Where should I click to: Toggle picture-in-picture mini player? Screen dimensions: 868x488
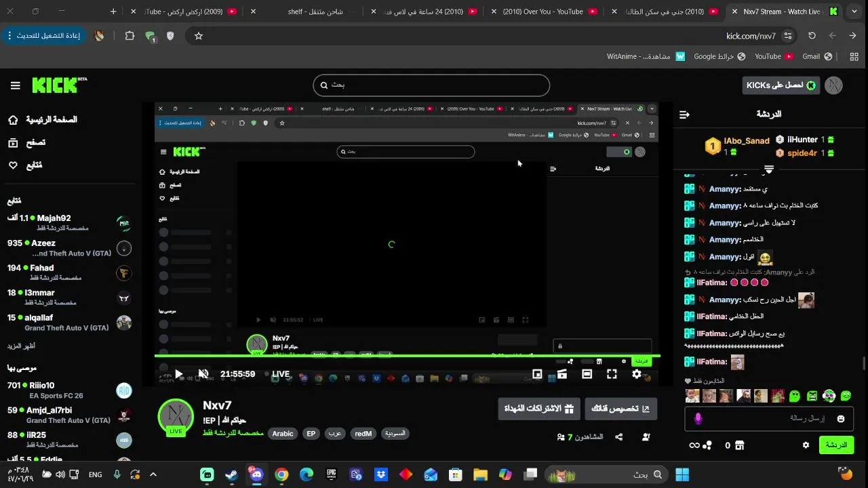pos(537,374)
